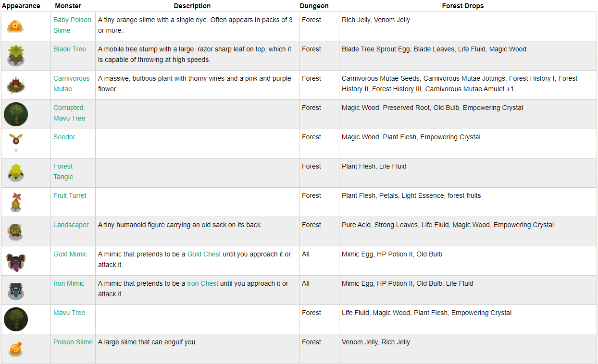Follow the Landscaper monster link
The width and height of the screenshot is (598, 364).
click(x=71, y=225)
